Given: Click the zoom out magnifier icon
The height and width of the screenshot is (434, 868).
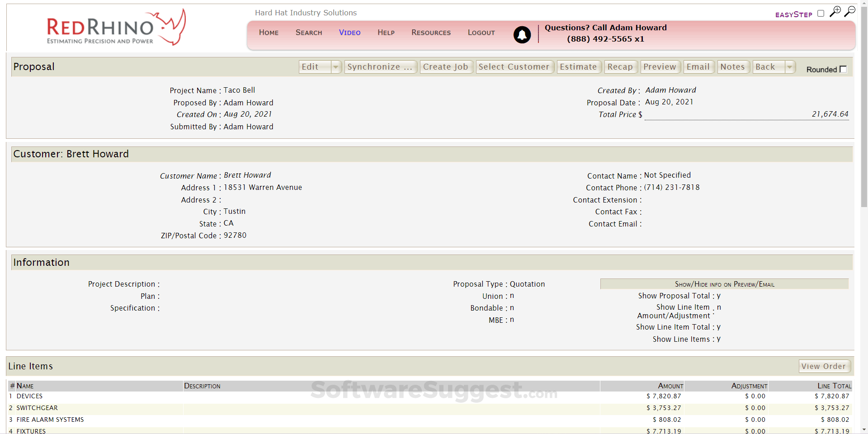Looking at the screenshot, I should coord(849,11).
